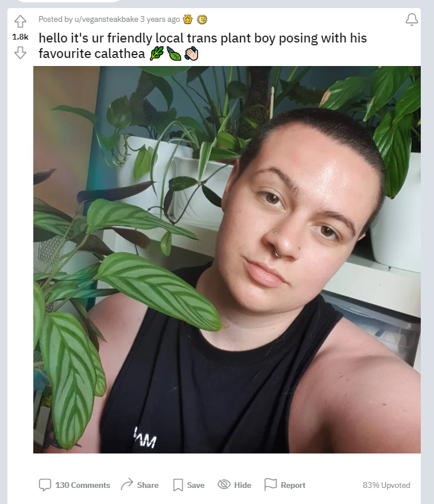Screen dimensions: 434x504
Task: Click the '3 years ago' timestamp
Action: [160, 20]
